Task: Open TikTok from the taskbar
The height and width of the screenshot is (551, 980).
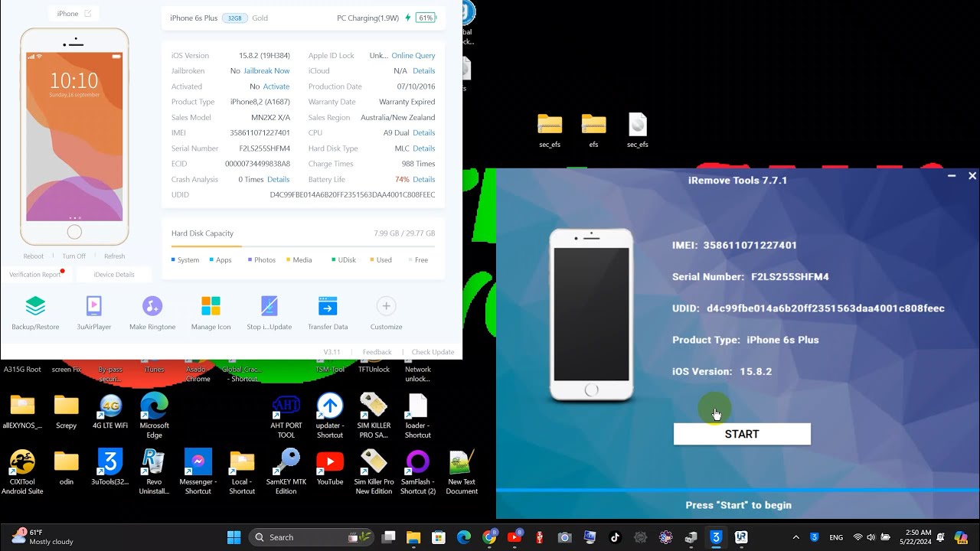Action: [615, 537]
